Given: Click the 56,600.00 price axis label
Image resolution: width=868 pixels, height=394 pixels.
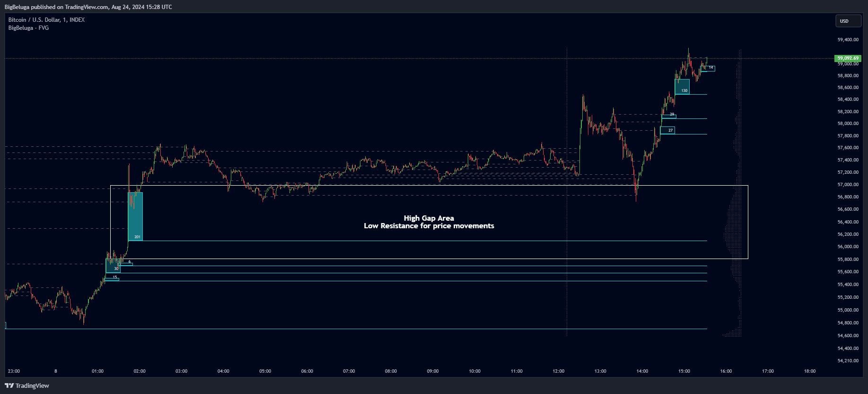Looking at the screenshot, I should [x=848, y=209].
